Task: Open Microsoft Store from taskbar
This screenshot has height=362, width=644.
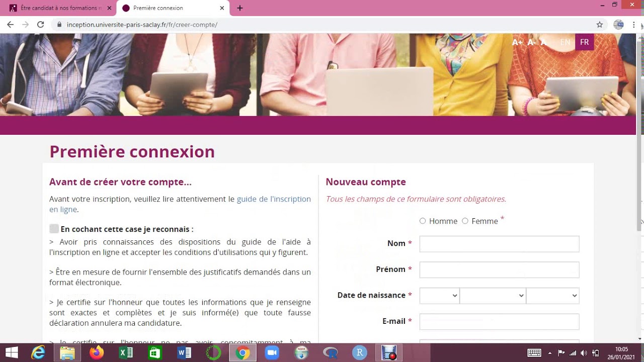Action: coord(155,352)
